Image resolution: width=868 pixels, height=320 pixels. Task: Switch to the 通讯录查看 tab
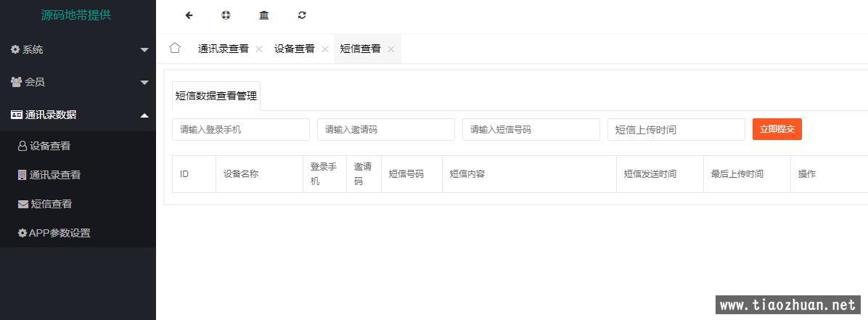223,49
